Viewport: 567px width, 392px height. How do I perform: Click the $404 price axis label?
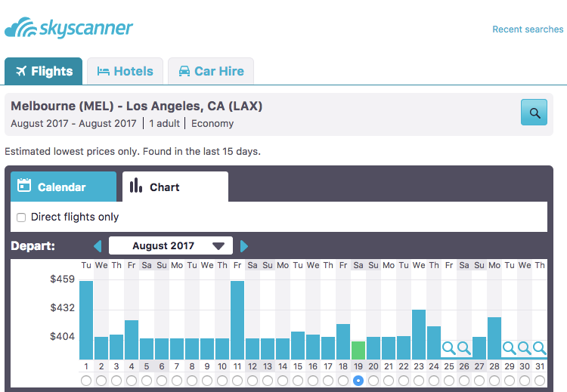tap(62, 336)
